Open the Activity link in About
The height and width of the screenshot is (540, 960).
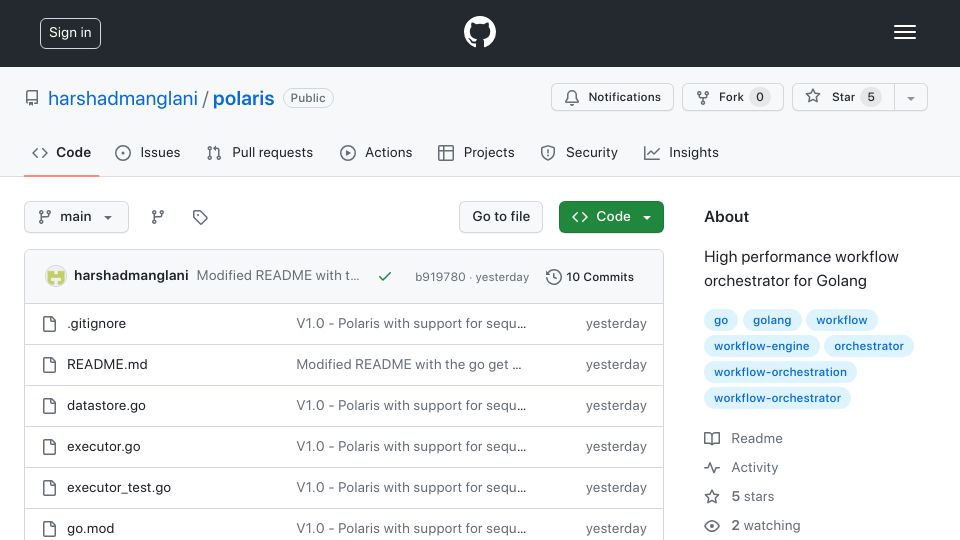[754, 468]
